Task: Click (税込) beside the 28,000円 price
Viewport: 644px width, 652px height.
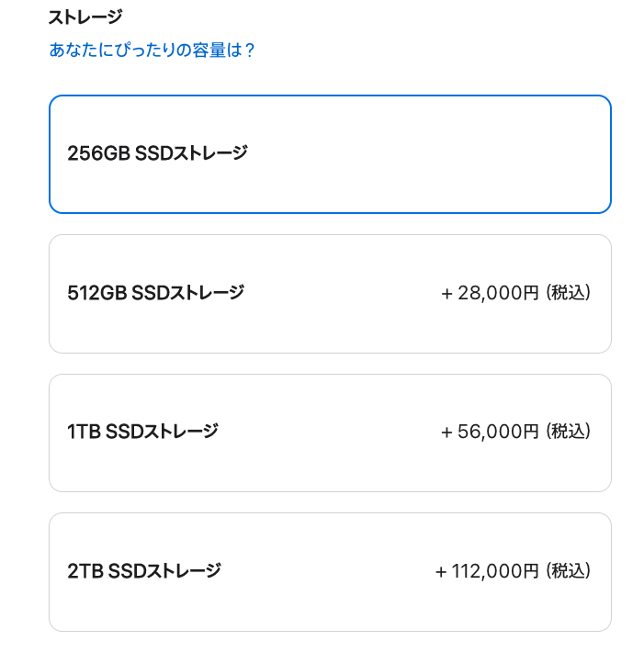Action: pos(569,293)
